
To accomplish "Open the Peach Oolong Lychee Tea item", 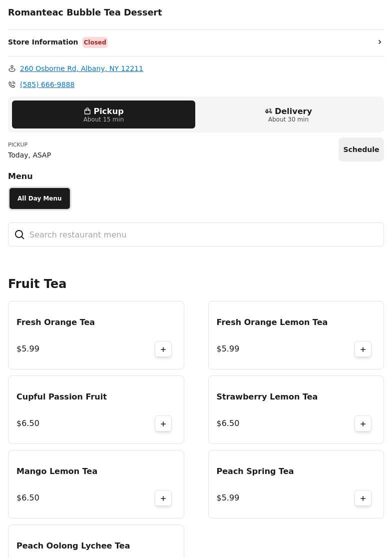I will tap(73, 545).
